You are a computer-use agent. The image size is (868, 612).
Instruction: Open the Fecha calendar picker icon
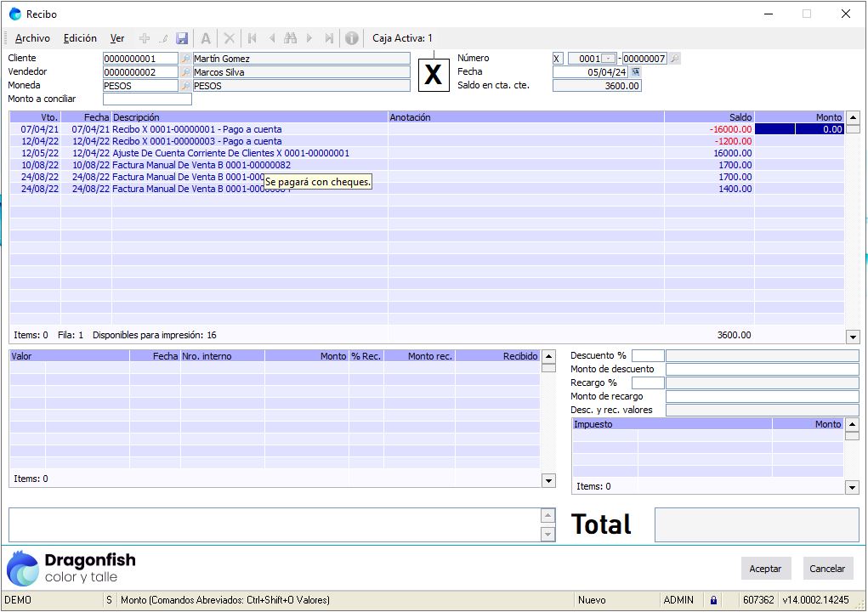(636, 72)
